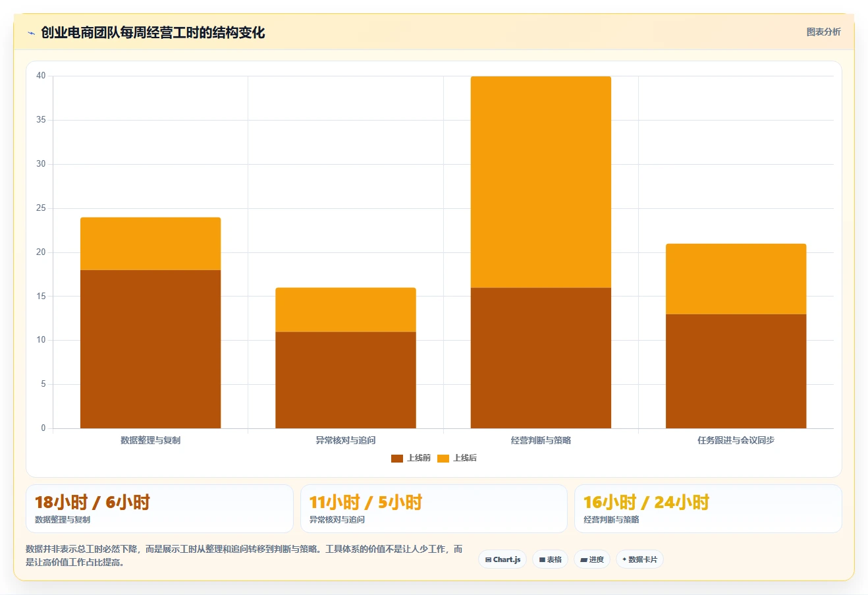This screenshot has height=595, width=868.
Task: Click the 16小时 / 24小时 stat value
Action: 646,502
